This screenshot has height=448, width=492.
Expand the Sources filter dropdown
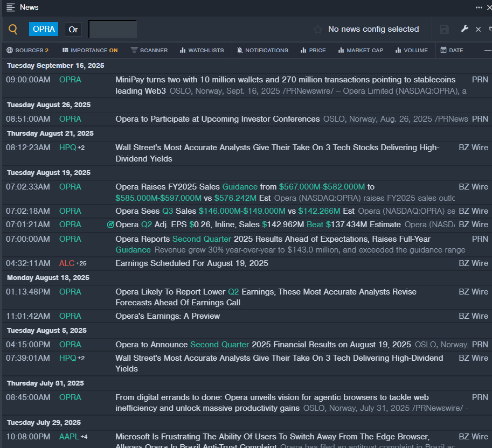(x=27, y=50)
